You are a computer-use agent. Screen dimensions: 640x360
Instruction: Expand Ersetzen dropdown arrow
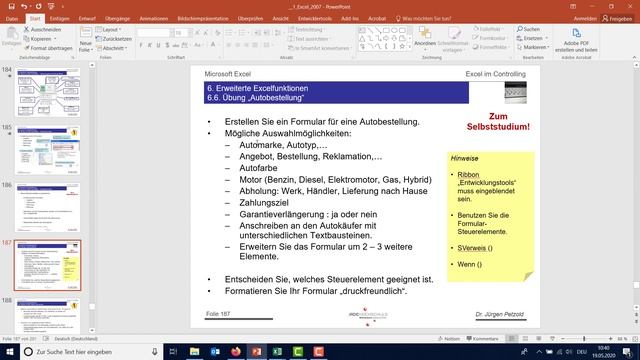click(547, 38)
